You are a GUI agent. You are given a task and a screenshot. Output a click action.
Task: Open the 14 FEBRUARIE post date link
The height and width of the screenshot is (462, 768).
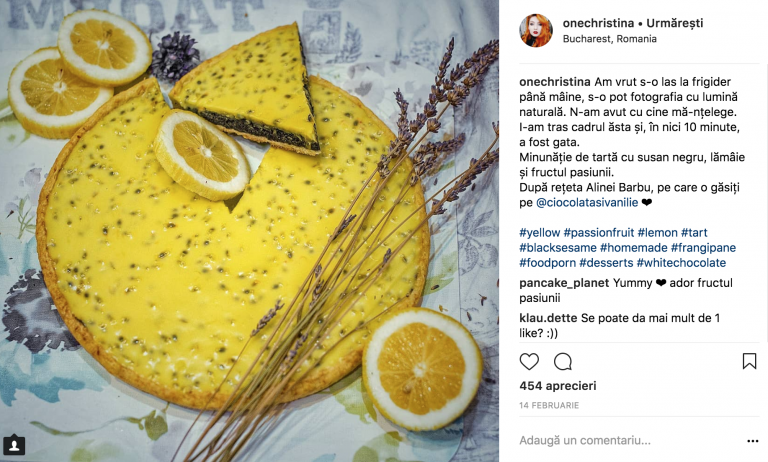(x=549, y=406)
